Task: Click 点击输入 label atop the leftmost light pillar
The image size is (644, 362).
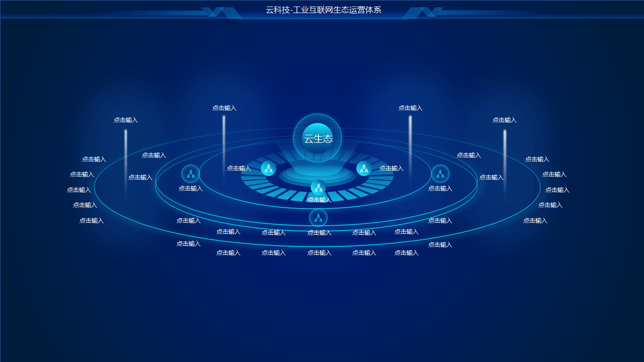Action: click(126, 120)
